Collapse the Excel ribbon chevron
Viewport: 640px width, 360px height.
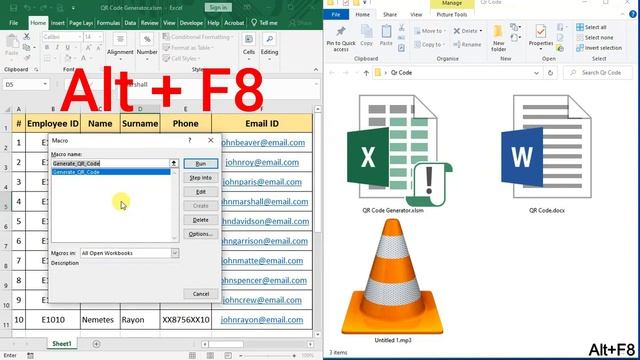point(316,70)
